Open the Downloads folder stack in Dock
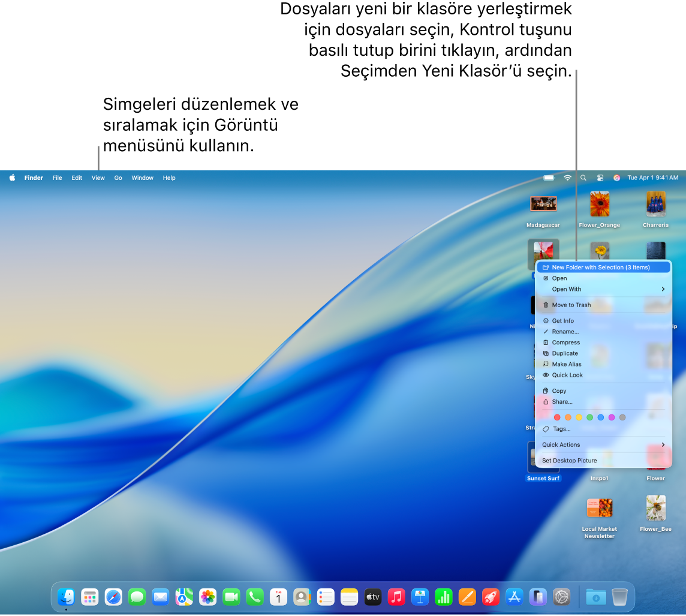686x616 pixels. 596,597
